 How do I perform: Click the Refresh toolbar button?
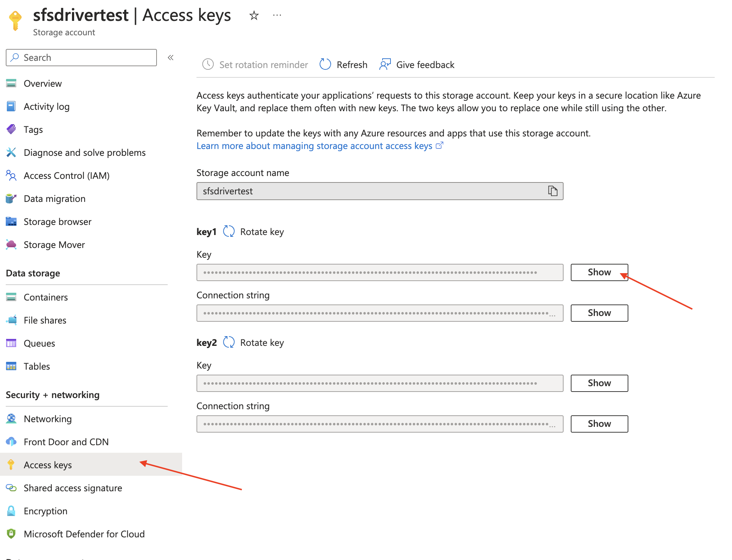[x=343, y=65]
